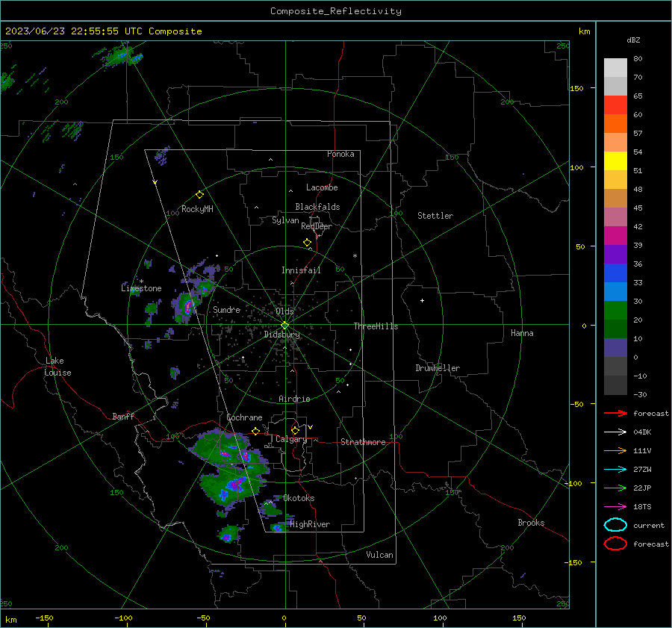Click the strong storm cell west of Sundre
Image resolution: width=672 pixels, height=628 pixels.
point(187,306)
